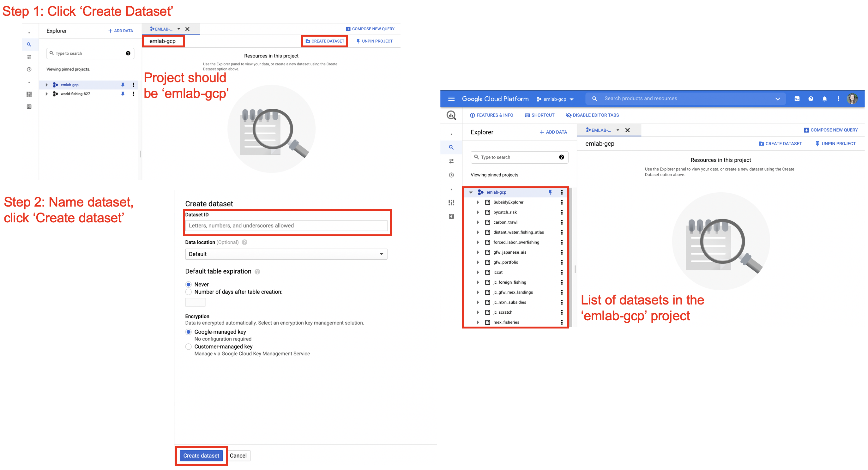Expand the header search bar chevron
Screen dimensions: 868x470
[777, 99]
